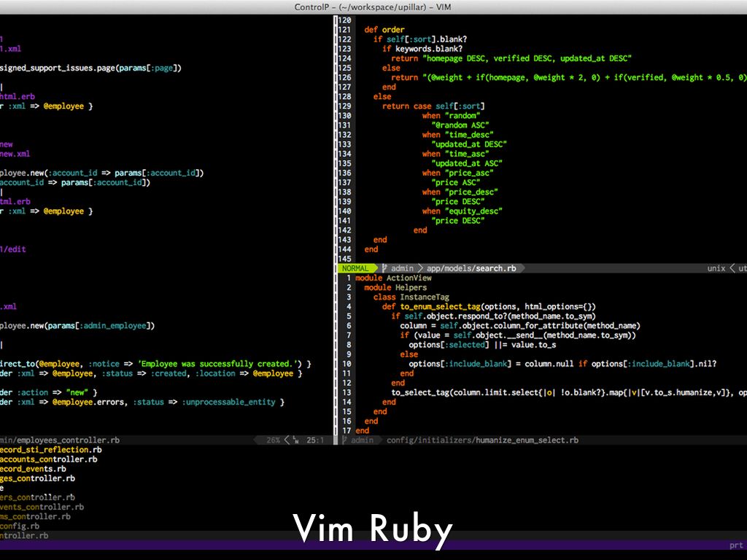Image resolution: width=747 pixels, height=560 pixels.
Task: Click humanize_enum_select.rb filename in status line
Action: click(x=527, y=440)
